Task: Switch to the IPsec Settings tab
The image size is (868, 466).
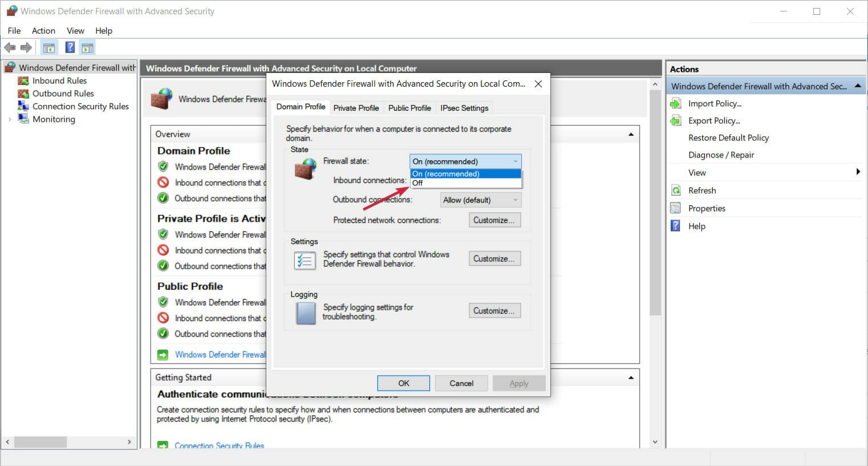Action: tap(464, 108)
